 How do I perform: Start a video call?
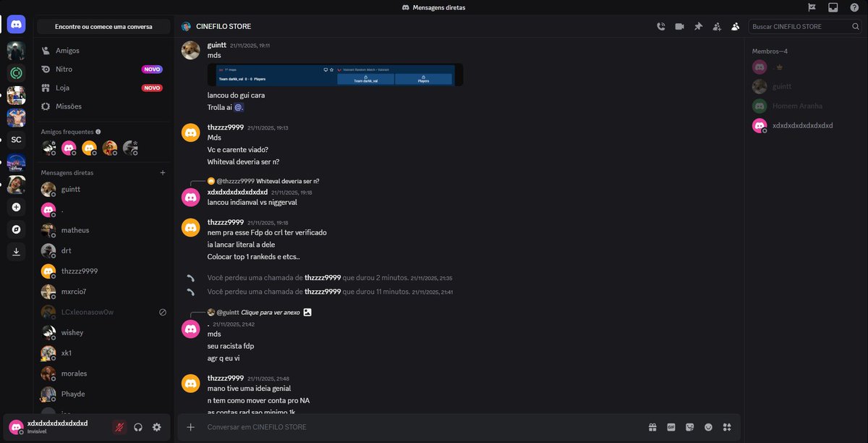tap(679, 26)
